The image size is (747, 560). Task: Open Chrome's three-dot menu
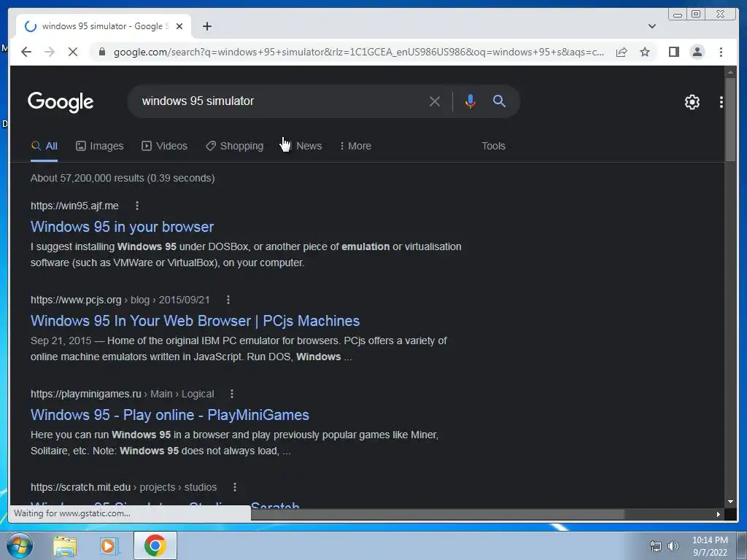(x=721, y=52)
